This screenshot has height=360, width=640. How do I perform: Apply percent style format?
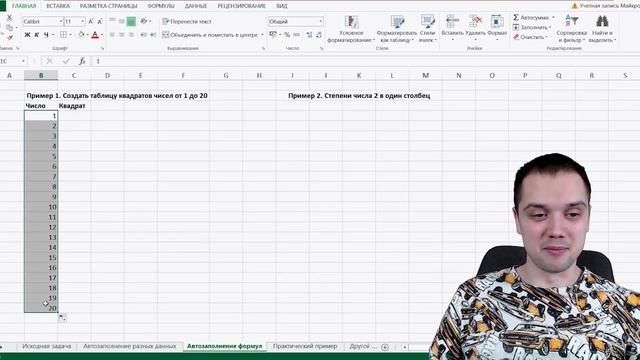point(287,35)
